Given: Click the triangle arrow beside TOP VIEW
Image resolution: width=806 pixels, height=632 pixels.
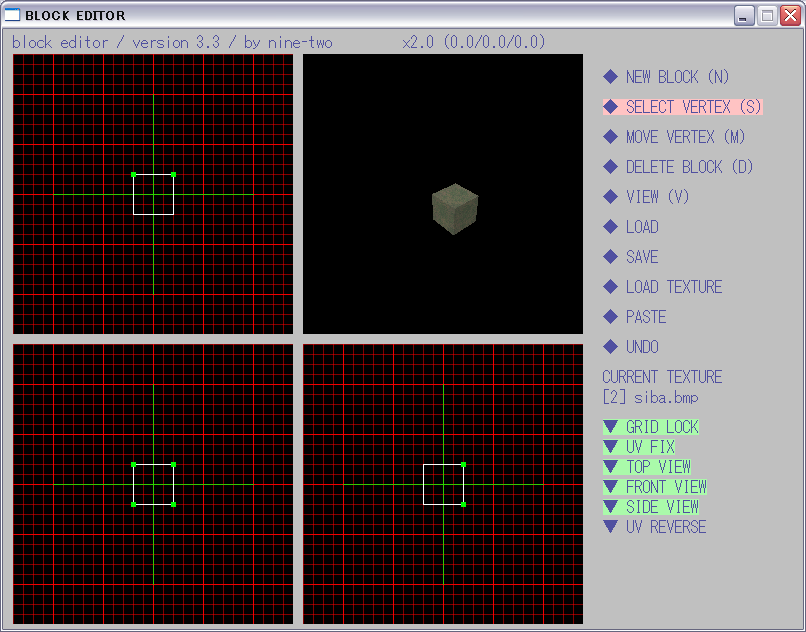Looking at the screenshot, I should click(x=610, y=467).
